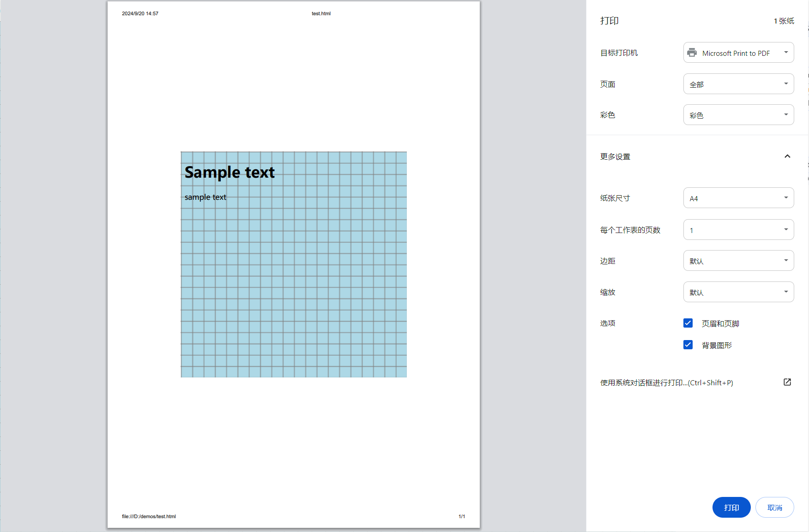Screen dimensions: 809x532
Task: Open the 每个工作表的页数 dropdown
Action: click(x=738, y=230)
